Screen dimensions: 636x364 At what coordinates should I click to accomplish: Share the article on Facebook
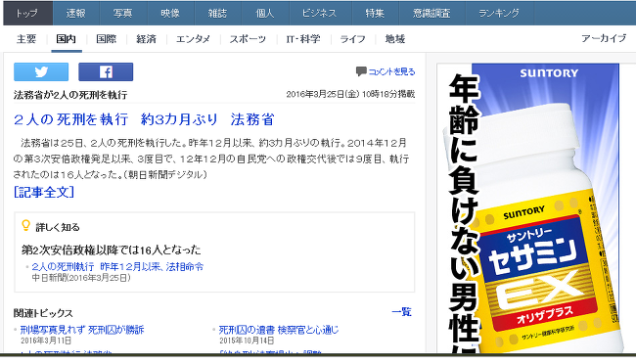pos(106,71)
